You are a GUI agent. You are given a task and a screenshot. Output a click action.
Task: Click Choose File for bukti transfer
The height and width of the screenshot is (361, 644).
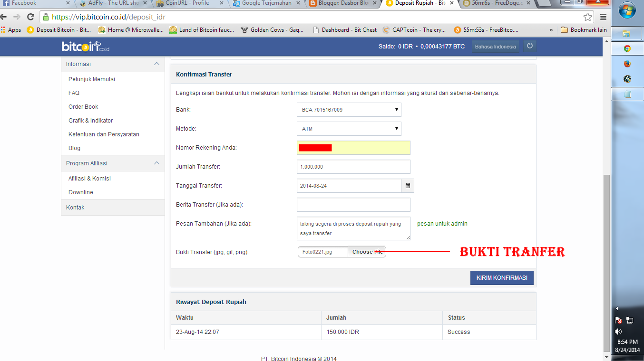367,252
